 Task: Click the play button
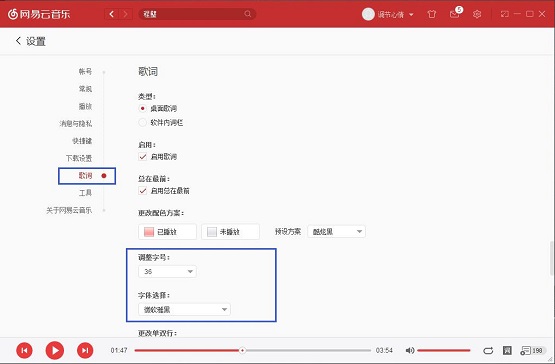tap(55, 351)
